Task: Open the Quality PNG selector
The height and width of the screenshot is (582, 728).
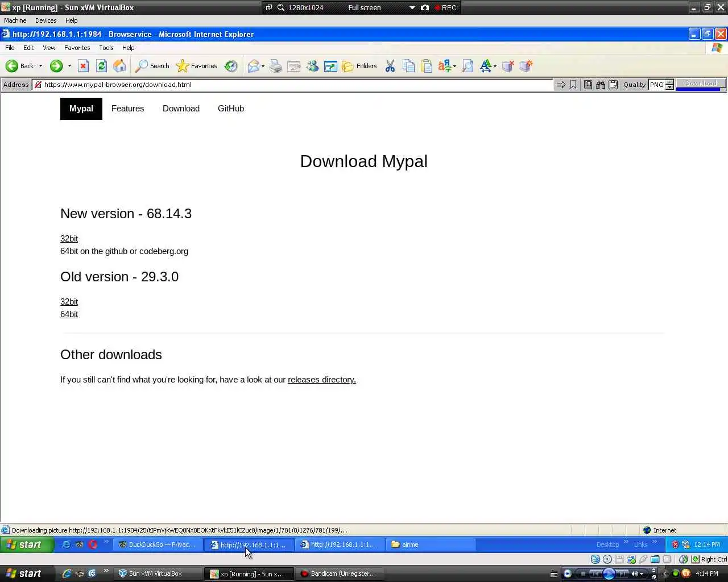Action: [x=657, y=85]
